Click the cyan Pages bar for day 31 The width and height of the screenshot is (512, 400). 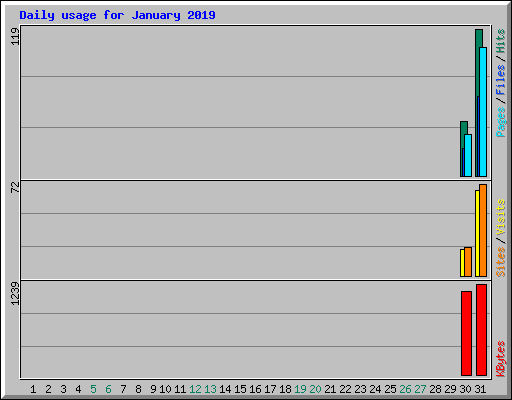483,112
